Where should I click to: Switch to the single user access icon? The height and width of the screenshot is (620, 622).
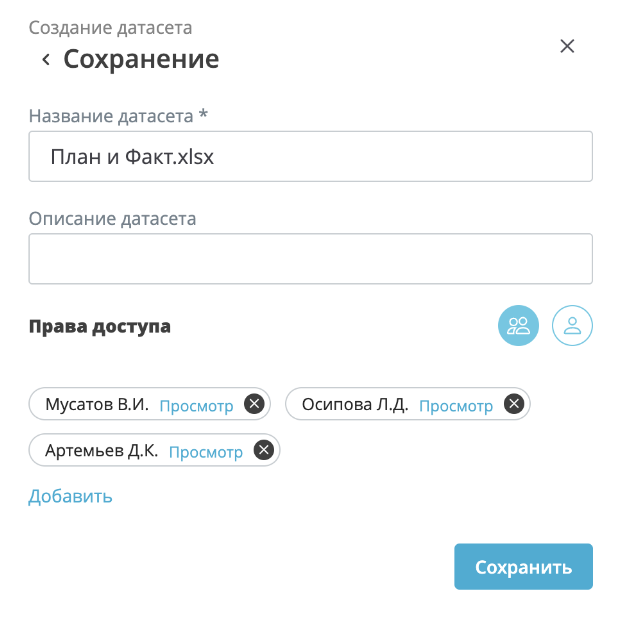click(x=573, y=325)
